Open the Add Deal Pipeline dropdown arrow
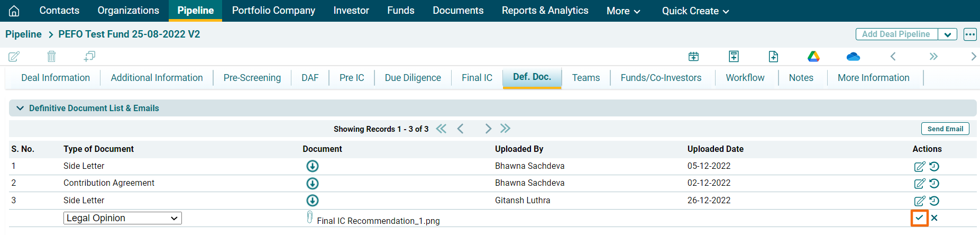980x235 pixels. pos(947,34)
